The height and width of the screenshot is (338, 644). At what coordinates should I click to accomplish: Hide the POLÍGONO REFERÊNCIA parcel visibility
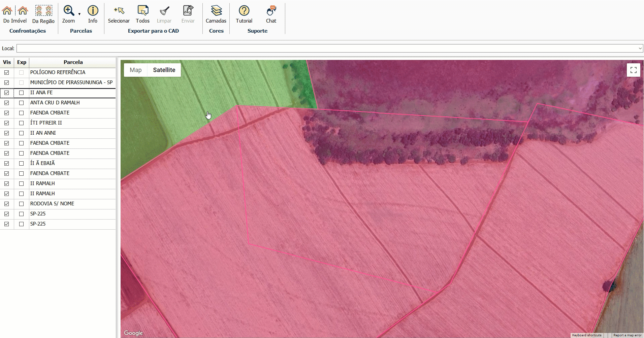click(x=7, y=72)
